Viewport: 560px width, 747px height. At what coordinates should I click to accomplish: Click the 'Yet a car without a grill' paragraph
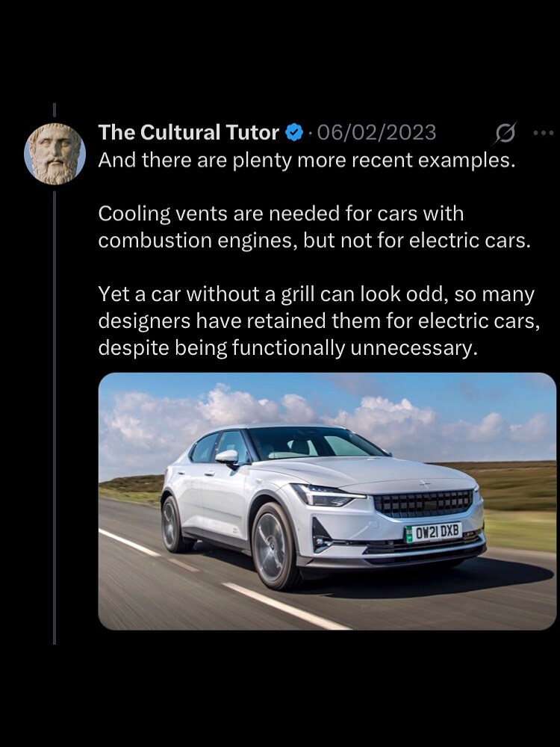pos(319,320)
